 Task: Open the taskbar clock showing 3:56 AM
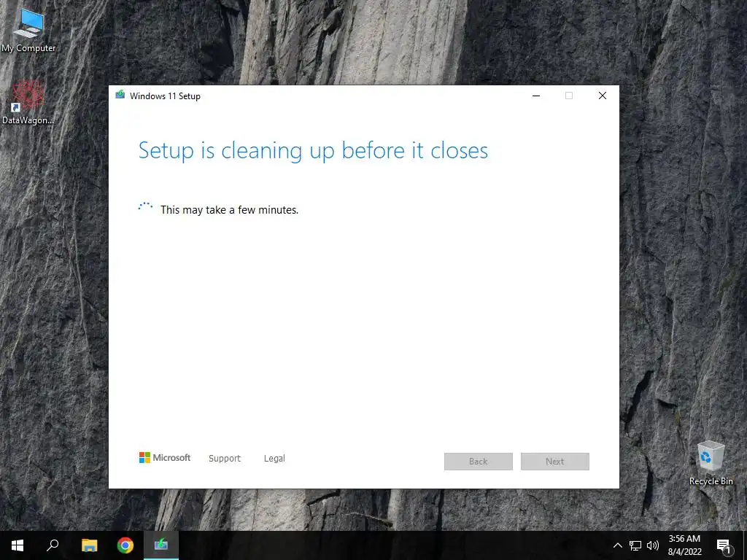(x=684, y=545)
